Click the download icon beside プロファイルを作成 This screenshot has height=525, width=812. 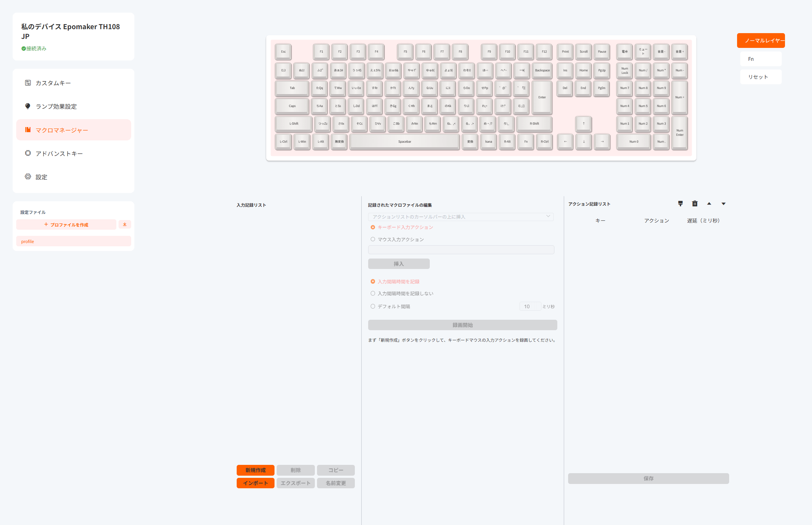125,224
